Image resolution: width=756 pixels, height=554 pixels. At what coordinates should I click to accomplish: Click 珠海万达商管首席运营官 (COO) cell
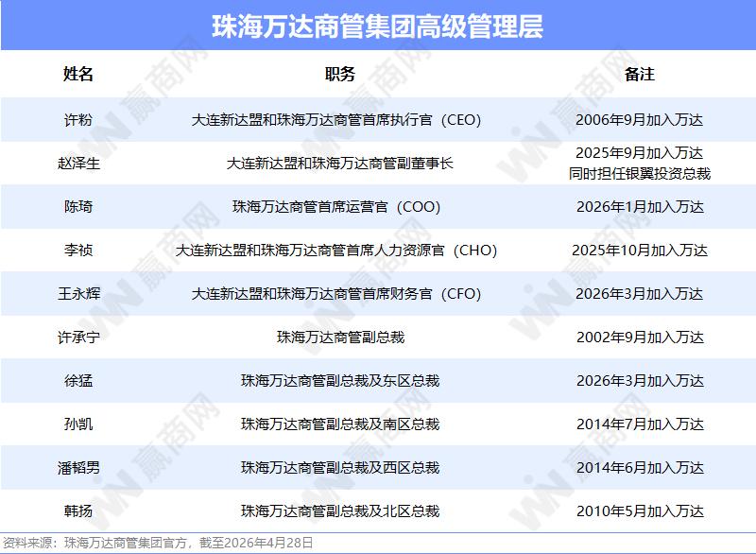pyautogui.click(x=336, y=206)
